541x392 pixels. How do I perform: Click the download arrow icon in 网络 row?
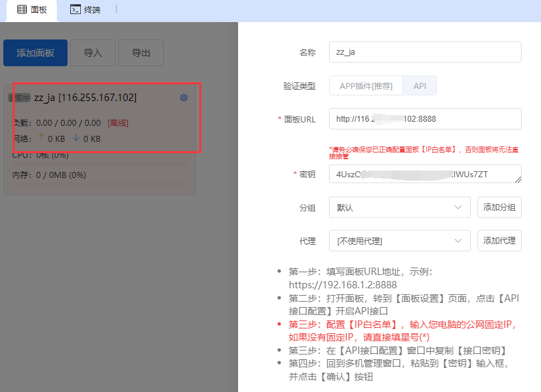coord(76,137)
